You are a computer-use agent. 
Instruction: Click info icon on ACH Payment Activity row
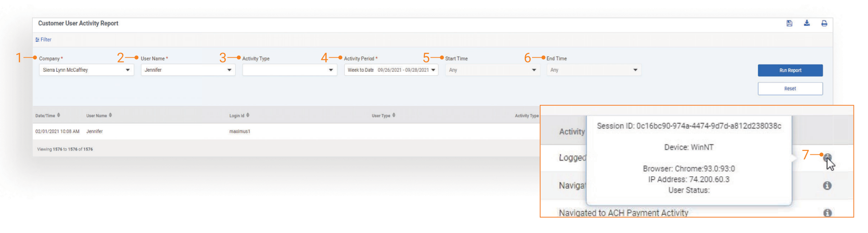pos(827,213)
